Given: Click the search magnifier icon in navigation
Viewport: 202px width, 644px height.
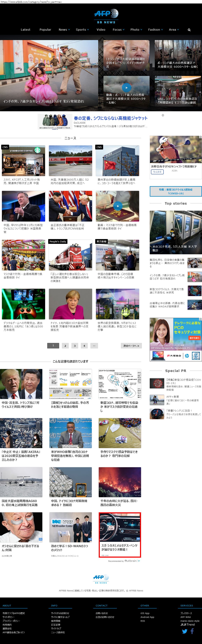Looking at the screenshot, I should [x=189, y=30].
